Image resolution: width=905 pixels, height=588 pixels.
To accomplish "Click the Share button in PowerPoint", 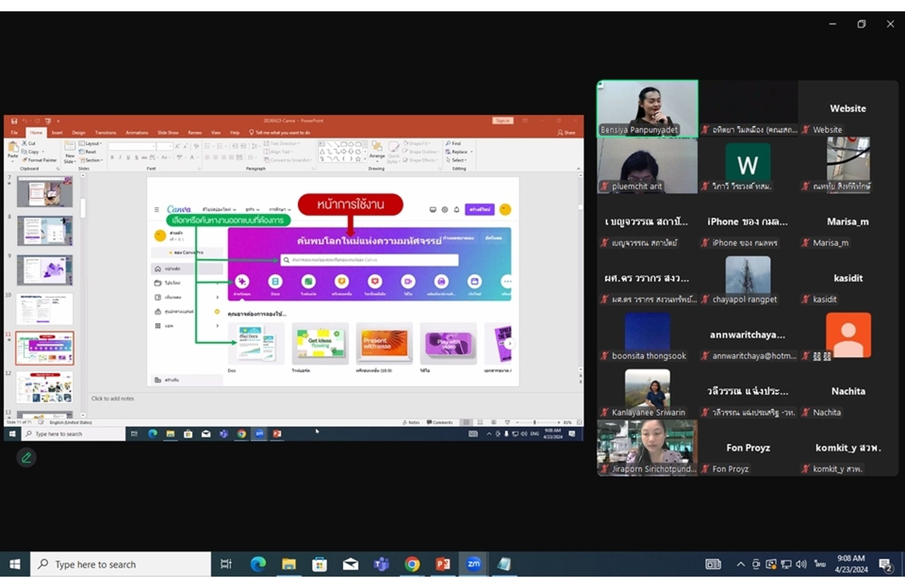I will pos(566,132).
